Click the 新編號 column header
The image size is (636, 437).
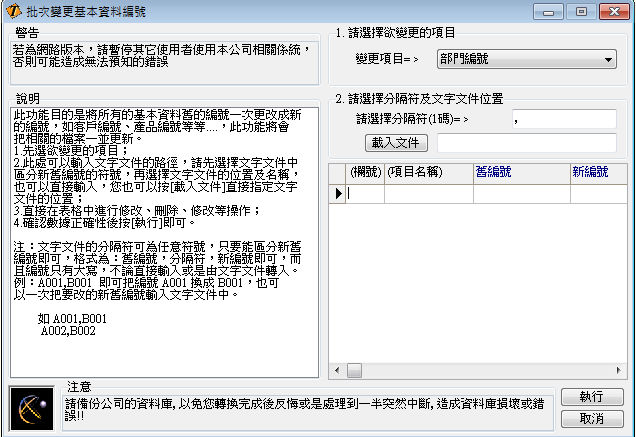(594, 172)
